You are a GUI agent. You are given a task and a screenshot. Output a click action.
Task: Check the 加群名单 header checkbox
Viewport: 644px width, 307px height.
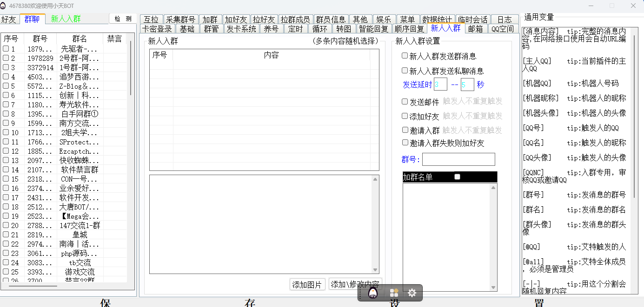point(457,177)
